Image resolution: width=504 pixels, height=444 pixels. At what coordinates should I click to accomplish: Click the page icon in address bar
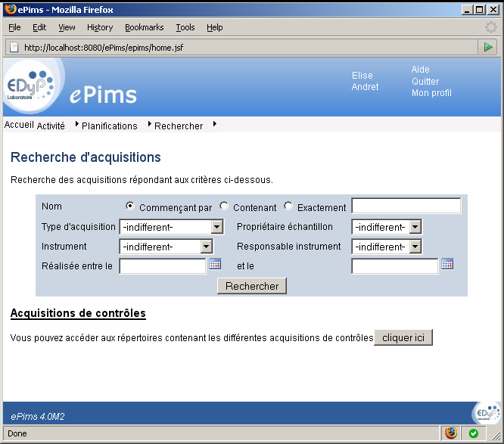tap(14, 47)
